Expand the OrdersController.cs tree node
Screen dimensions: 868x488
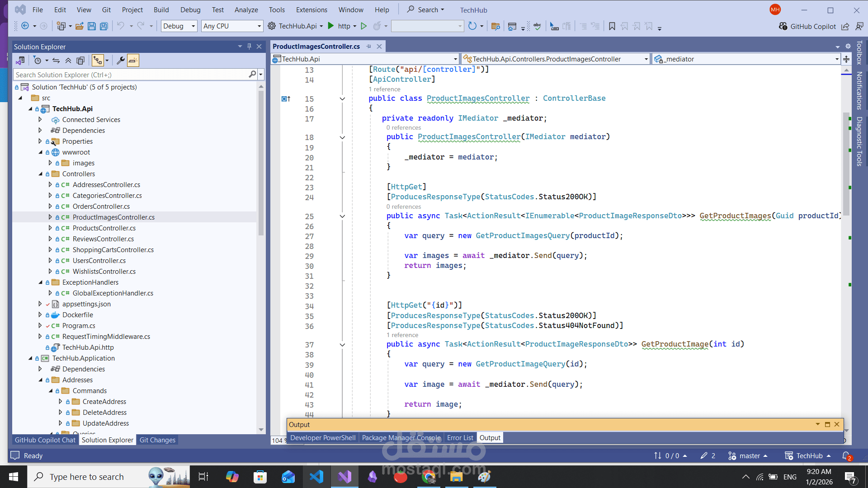pyautogui.click(x=50, y=206)
